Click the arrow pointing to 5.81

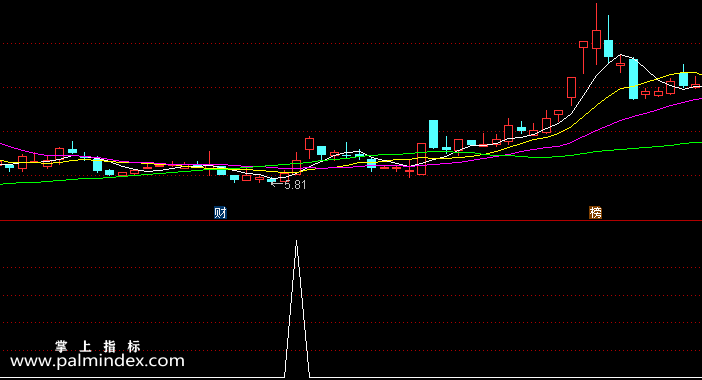click(x=277, y=184)
